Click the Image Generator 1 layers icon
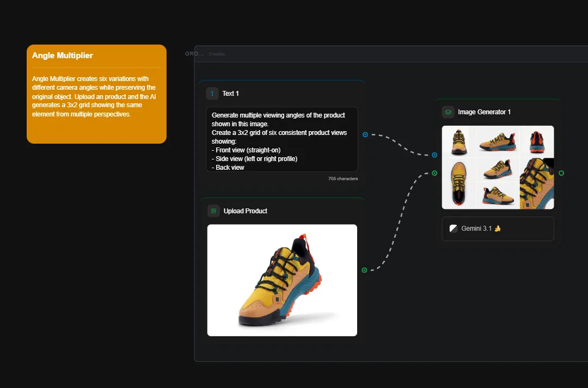 [448, 112]
